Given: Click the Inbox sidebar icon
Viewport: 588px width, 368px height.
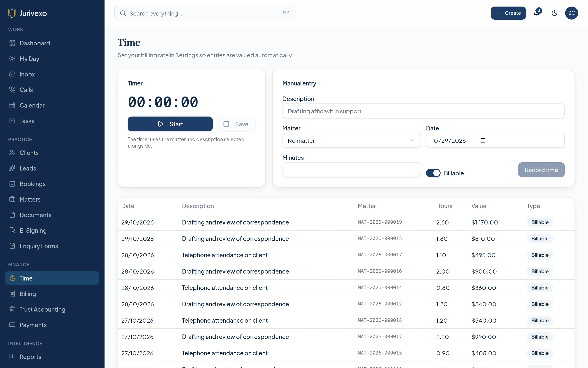Looking at the screenshot, I should [12, 74].
